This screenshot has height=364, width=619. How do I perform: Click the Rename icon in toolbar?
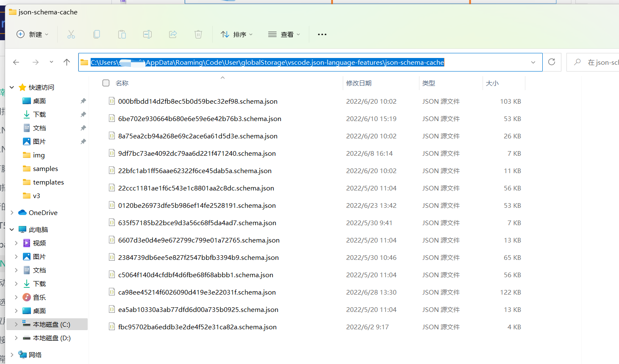pos(147,35)
